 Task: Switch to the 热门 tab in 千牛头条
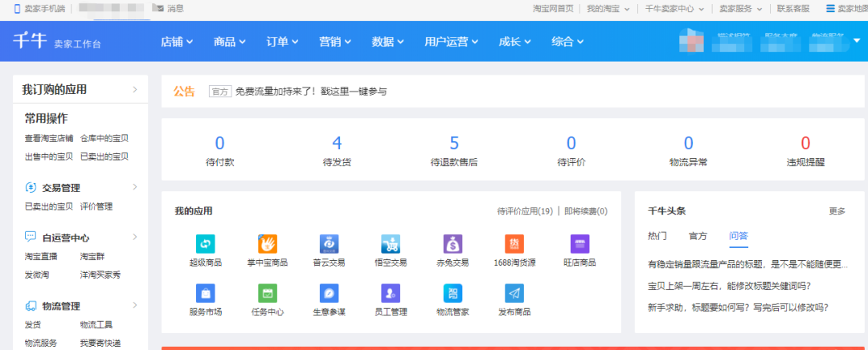657,236
